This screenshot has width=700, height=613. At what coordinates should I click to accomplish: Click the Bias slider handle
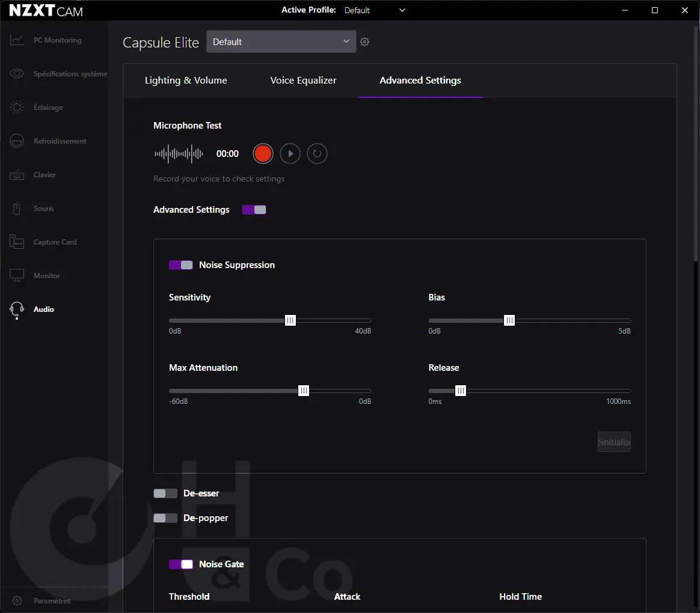pyautogui.click(x=509, y=320)
